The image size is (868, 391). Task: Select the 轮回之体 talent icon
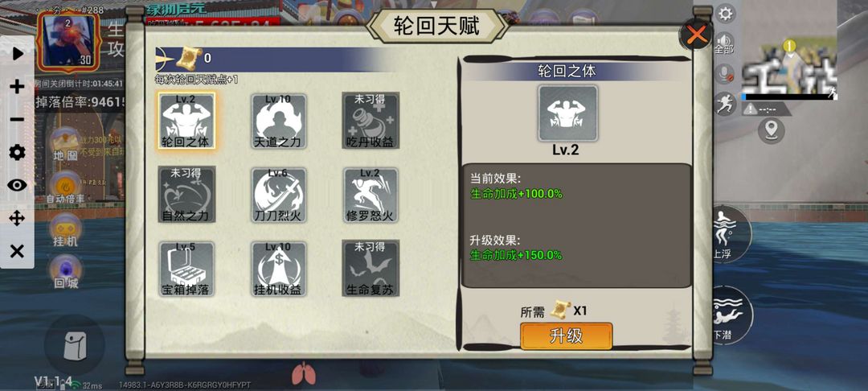click(x=186, y=121)
